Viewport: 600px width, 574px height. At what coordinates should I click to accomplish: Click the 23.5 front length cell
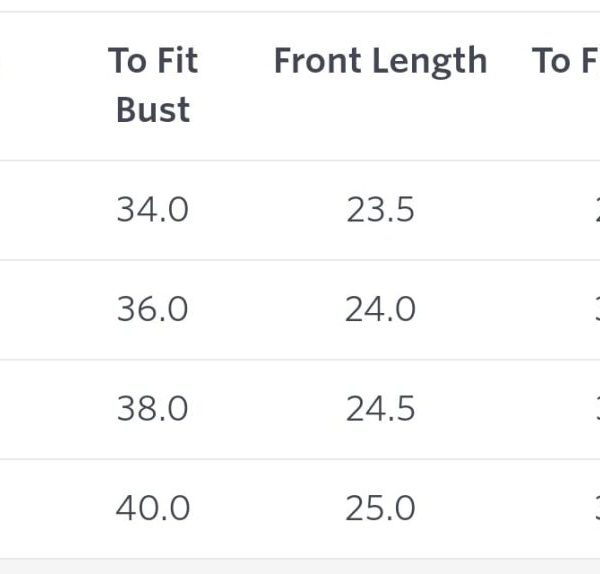coord(380,210)
